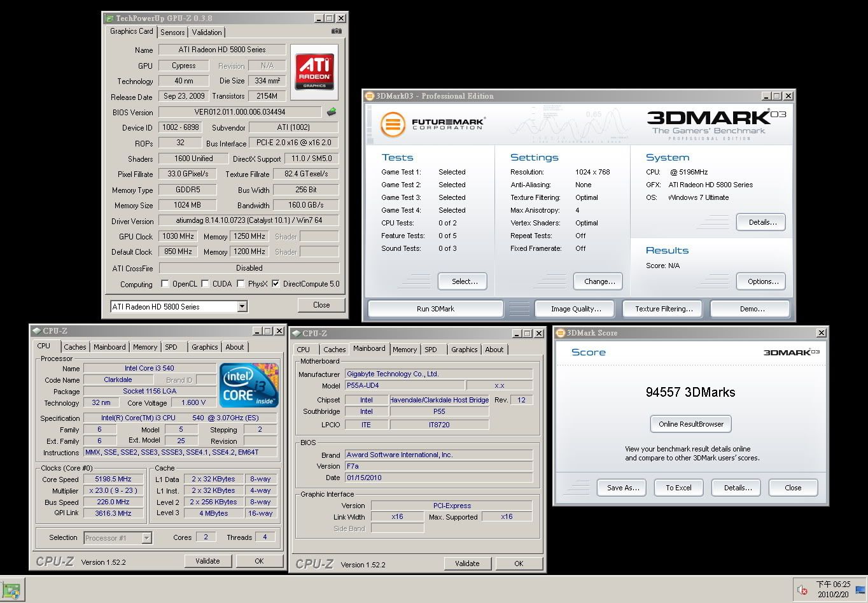The height and width of the screenshot is (603, 868).
Task: Click the system Details... button in 3DMark03
Action: [x=762, y=222]
